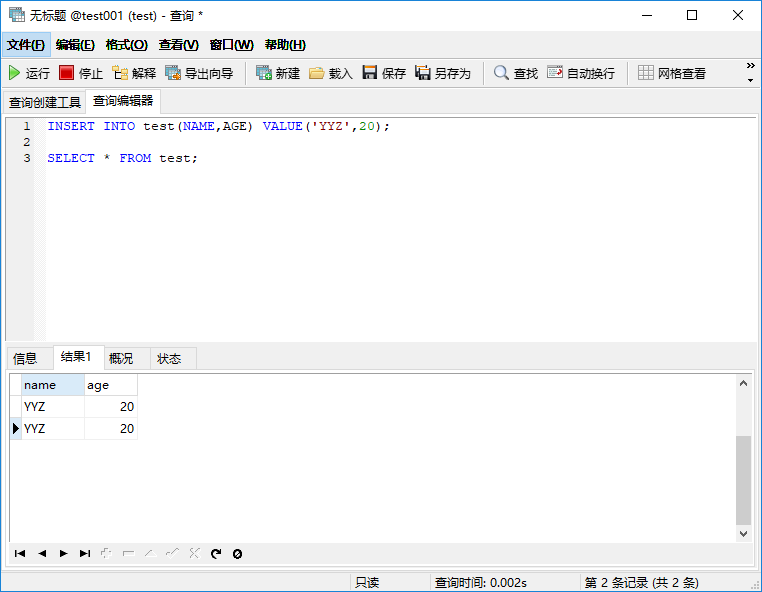Open Find (查找) with the magnifier icon
The height and width of the screenshot is (592, 762).
tap(516, 73)
